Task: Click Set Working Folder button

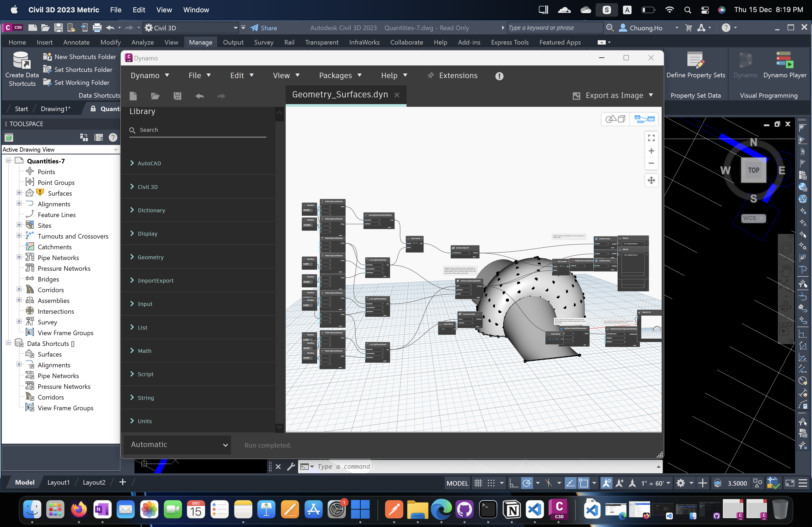Action: [x=82, y=82]
